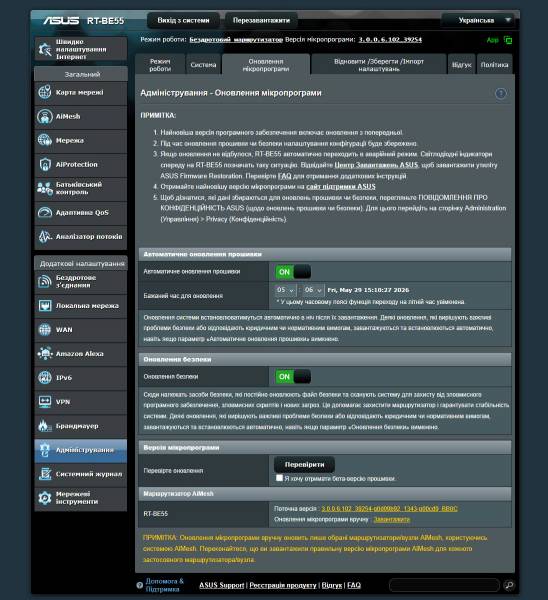Open Відновити/Зберегти/Імпорт налаштувань tab
Image resolution: width=548 pixels, height=600 pixels.
pos(379,65)
